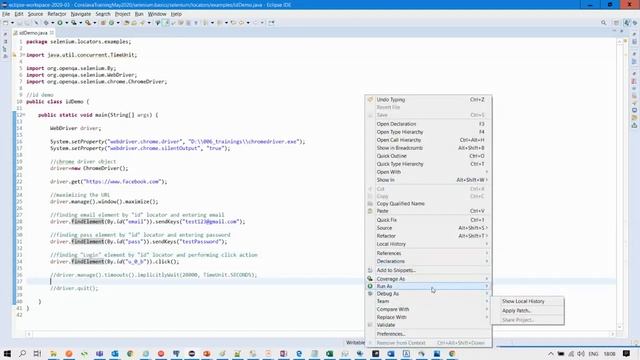Click the Previous Annotation toolbar arrow
640x360 pixels.
[220, 23]
